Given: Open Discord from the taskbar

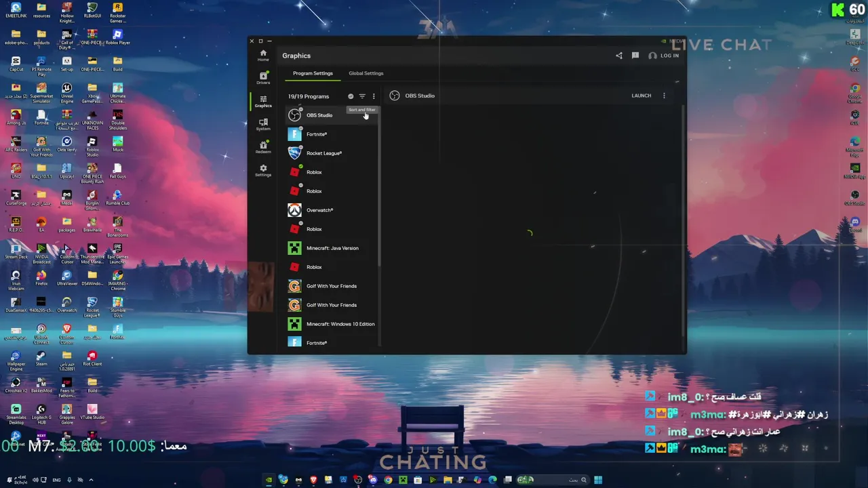Looking at the screenshot, I should 372,480.
